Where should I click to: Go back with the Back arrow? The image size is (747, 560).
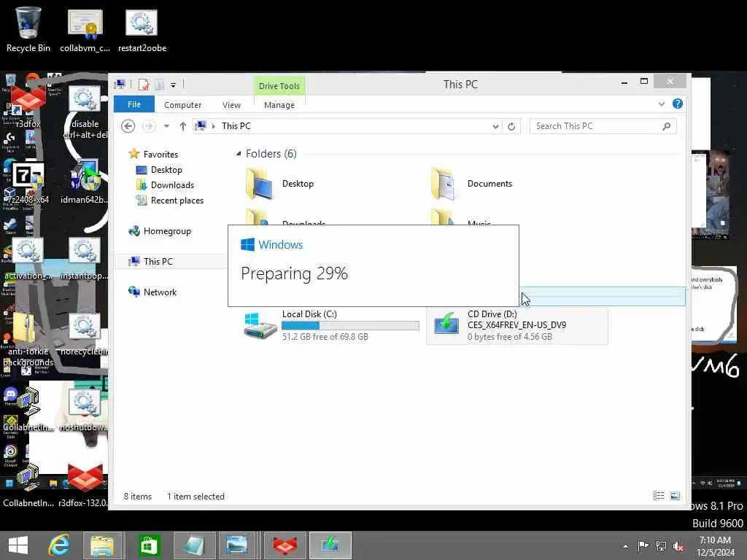point(128,126)
